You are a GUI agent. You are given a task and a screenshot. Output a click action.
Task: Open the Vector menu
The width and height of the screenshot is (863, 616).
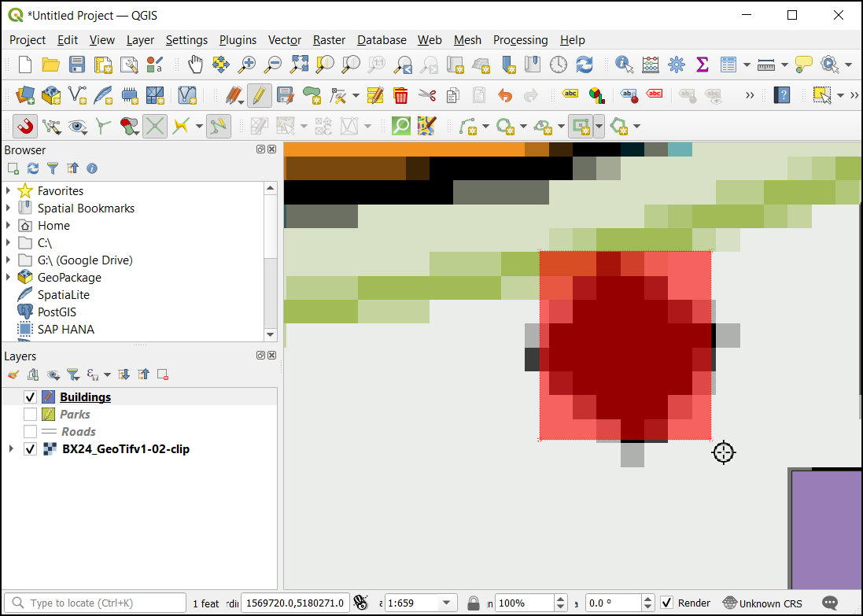point(284,40)
